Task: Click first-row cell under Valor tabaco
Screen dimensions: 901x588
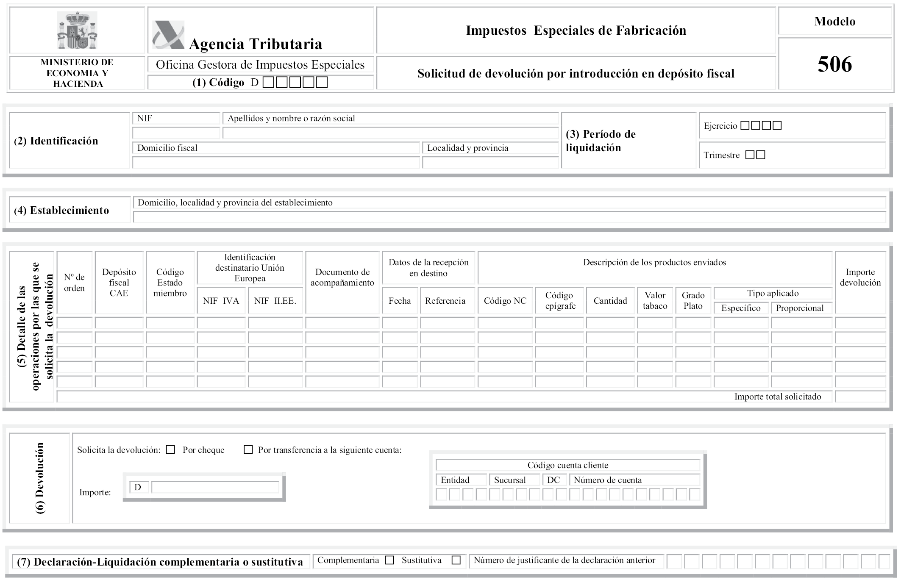Action: click(655, 323)
